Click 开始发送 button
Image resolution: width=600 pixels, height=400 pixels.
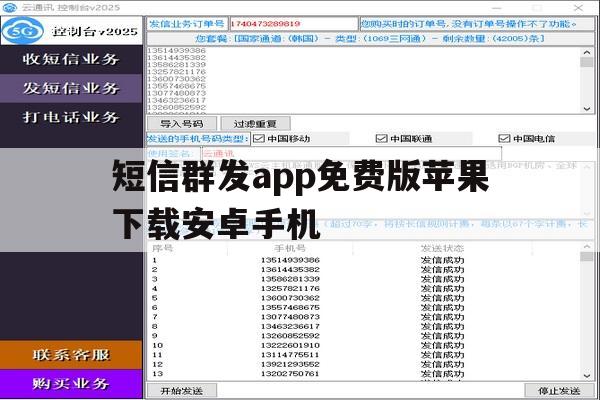[182, 391]
